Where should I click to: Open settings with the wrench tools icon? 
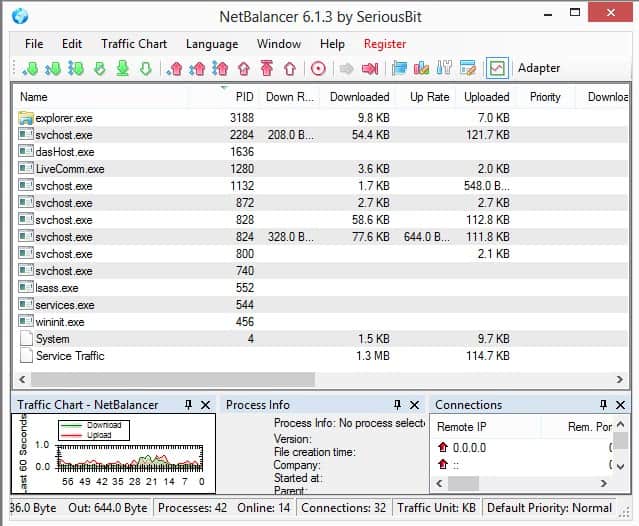coord(444,68)
